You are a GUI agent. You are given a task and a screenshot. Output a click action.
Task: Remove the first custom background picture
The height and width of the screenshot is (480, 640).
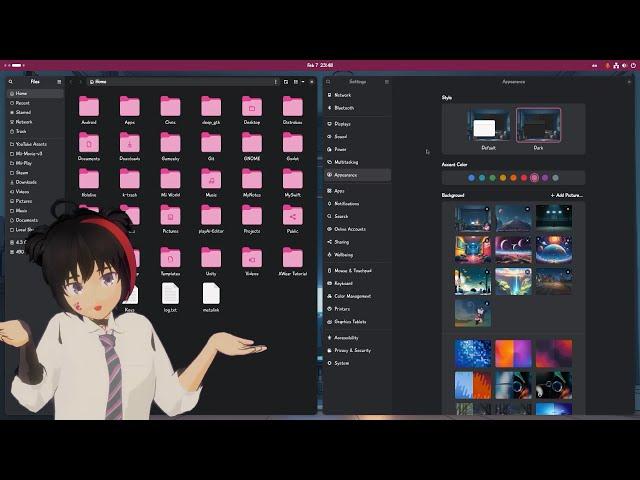(487, 208)
